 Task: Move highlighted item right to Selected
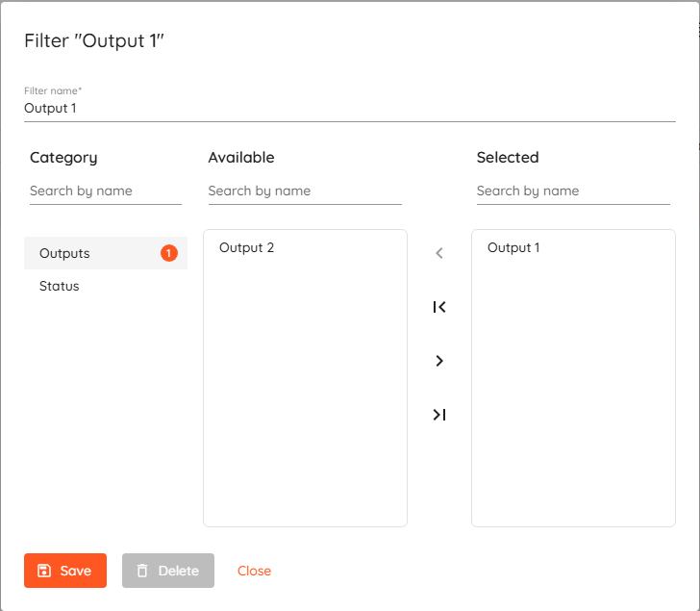click(x=439, y=361)
